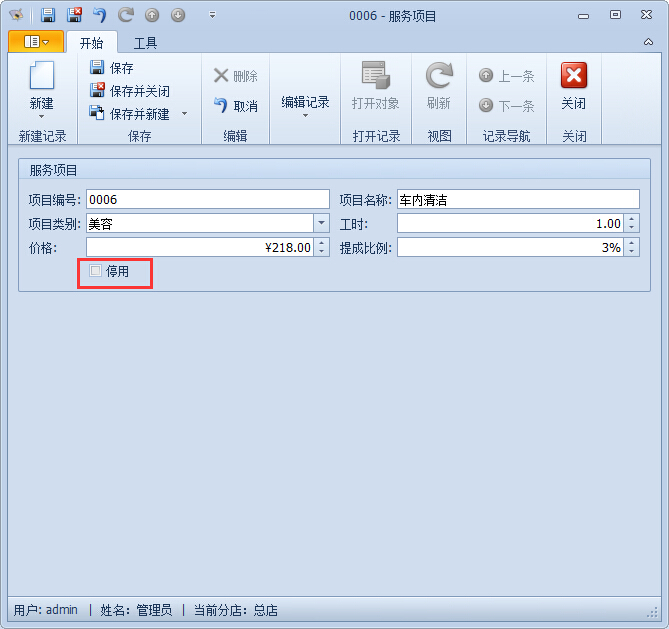Click undo arrow in quick access toolbar
The image size is (669, 629).
click(x=100, y=15)
